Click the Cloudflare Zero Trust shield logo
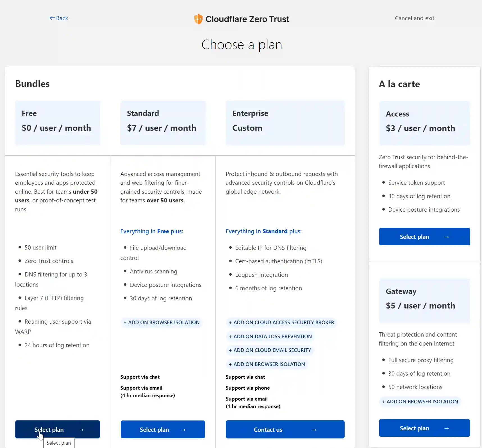This screenshot has width=482, height=448. (x=199, y=19)
